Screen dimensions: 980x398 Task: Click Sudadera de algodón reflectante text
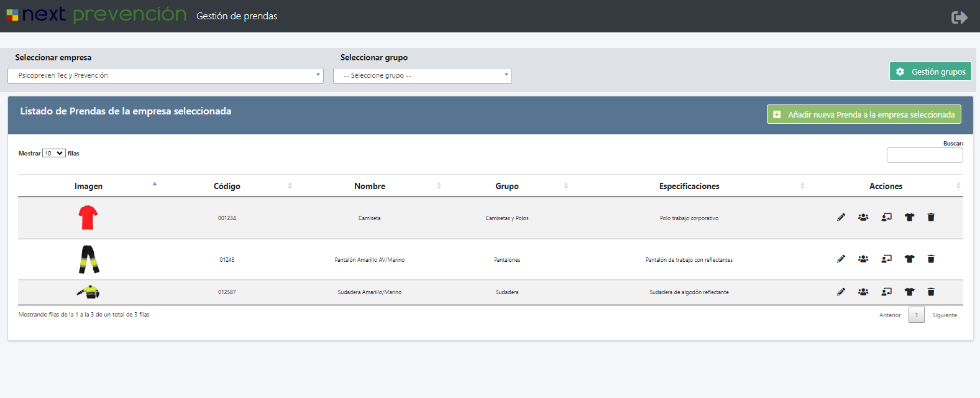pyautogui.click(x=689, y=292)
